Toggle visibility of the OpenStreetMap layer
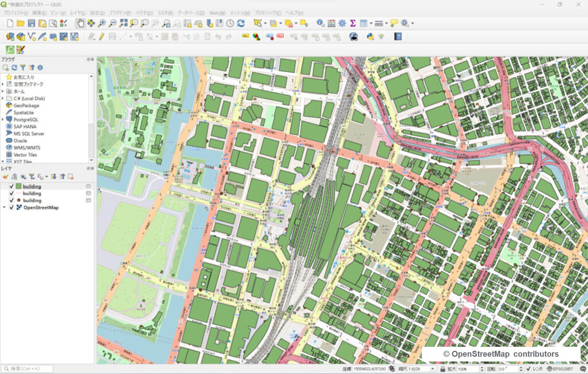This screenshot has width=588, height=374. pos(11,207)
